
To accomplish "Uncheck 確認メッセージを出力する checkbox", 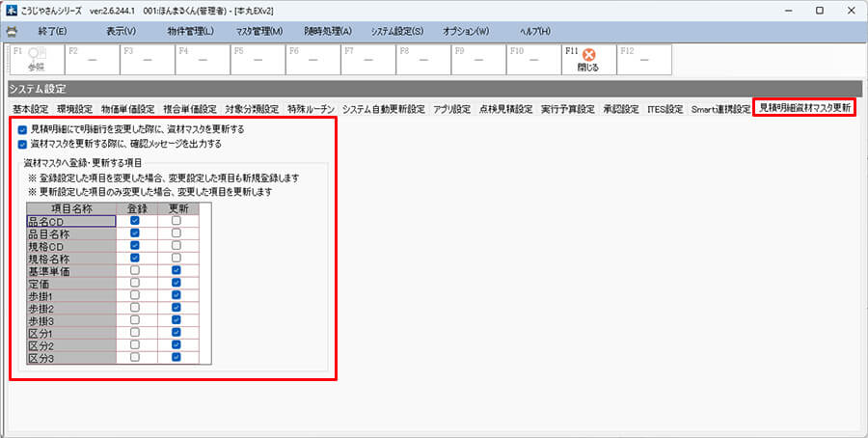I will (x=22, y=144).
